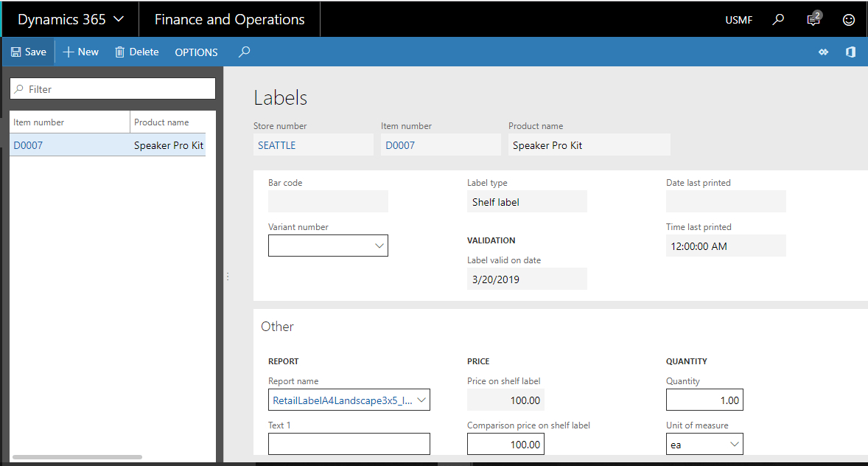Click the USMF company selector

[x=739, y=20]
